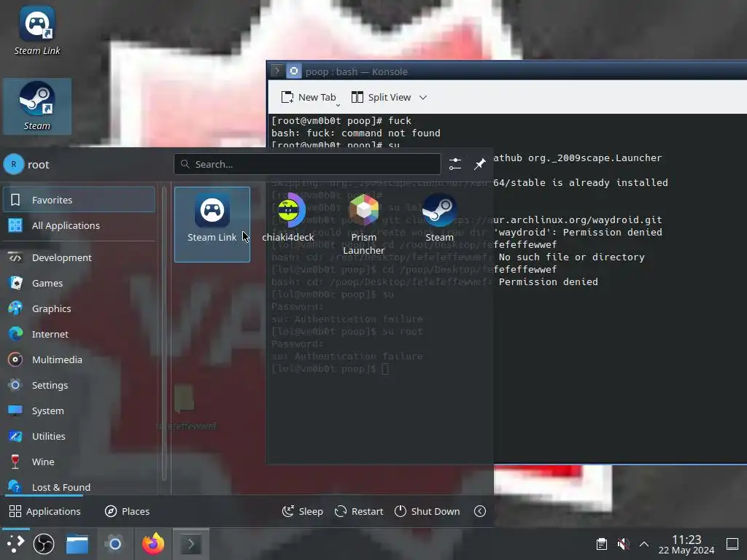Select All Applications category

pos(79,225)
